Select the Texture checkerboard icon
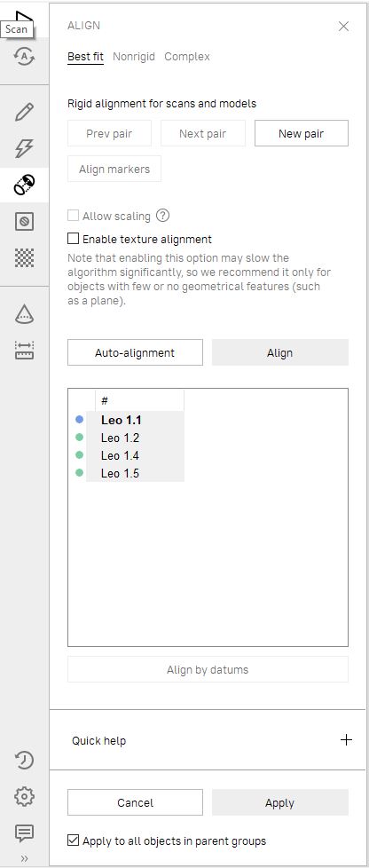The width and height of the screenshot is (369, 868). [24, 258]
